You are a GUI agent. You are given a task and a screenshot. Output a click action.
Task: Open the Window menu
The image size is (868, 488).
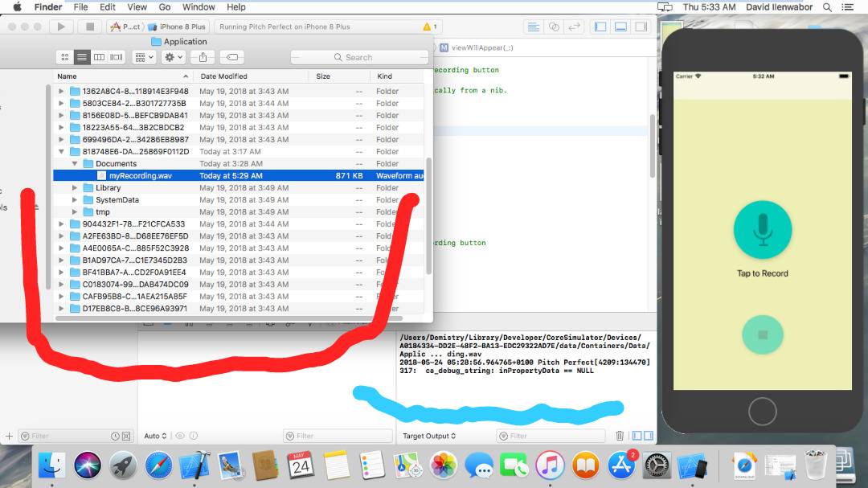199,7
